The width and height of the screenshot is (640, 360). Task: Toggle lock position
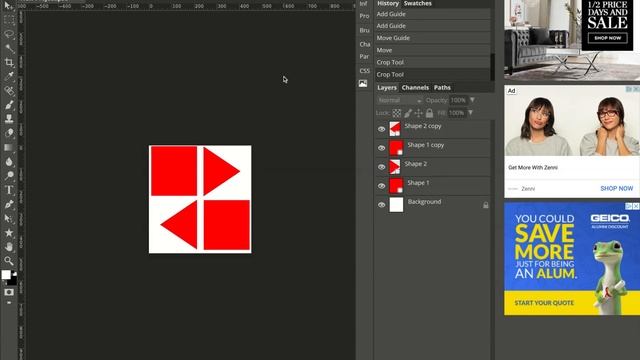pyautogui.click(x=418, y=113)
